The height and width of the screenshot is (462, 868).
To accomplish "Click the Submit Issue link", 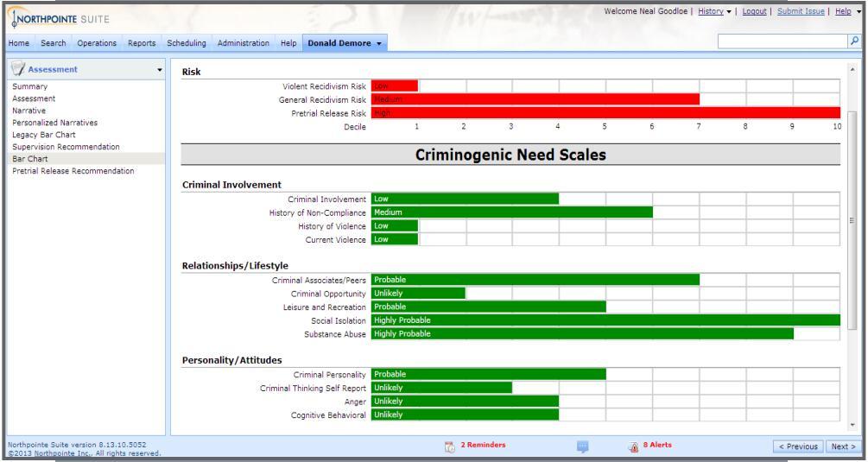I will (x=801, y=11).
